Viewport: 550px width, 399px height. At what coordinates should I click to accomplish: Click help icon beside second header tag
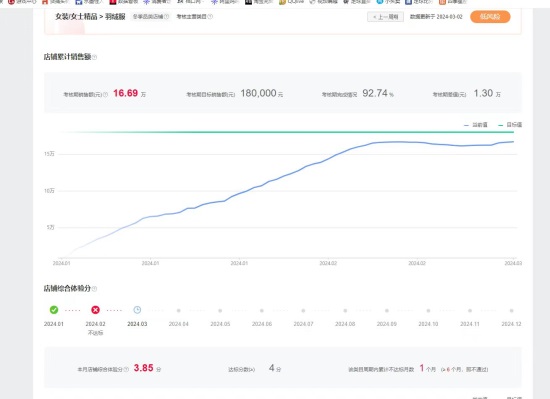tap(210, 16)
